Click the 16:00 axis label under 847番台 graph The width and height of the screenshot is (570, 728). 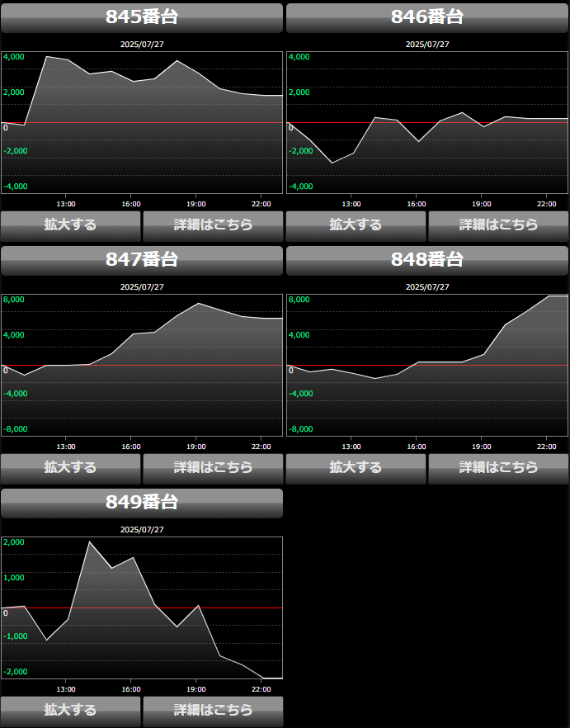[x=131, y=447]
